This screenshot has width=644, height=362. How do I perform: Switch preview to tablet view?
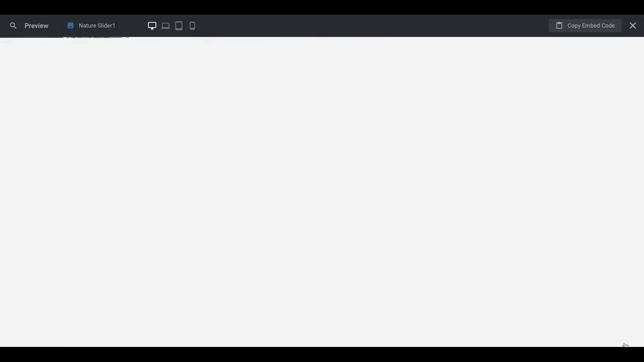click(x=179, y=26)
